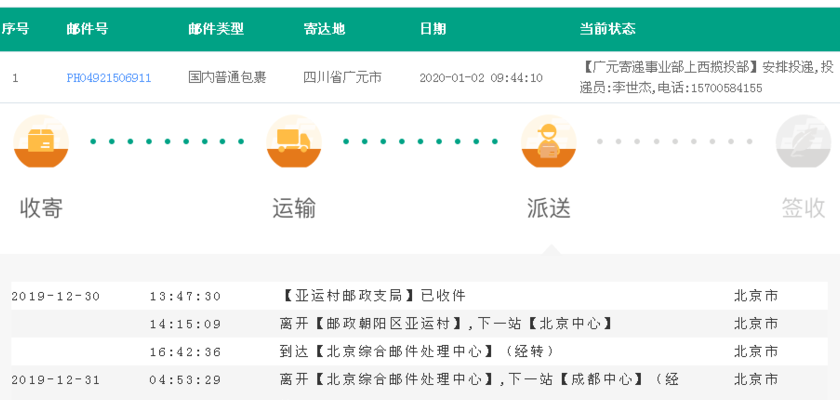Image resolution: width=840 pixels, height=400 pixels.
Task: Click the 国内普通包裹 cell
Action: 227,78
